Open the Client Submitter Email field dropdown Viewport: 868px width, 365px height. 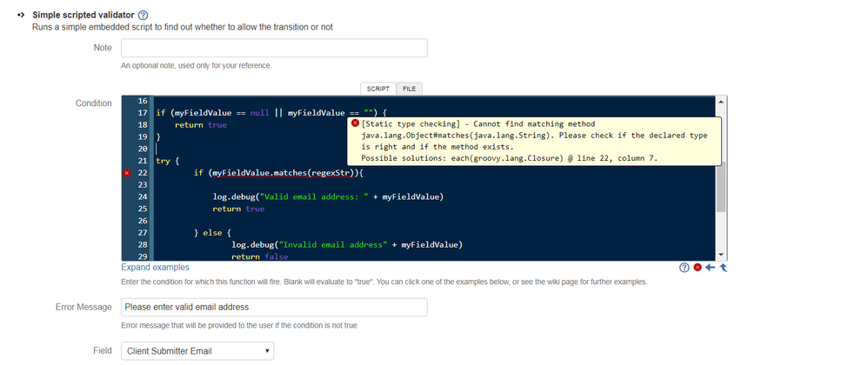[x=197, y=350]
